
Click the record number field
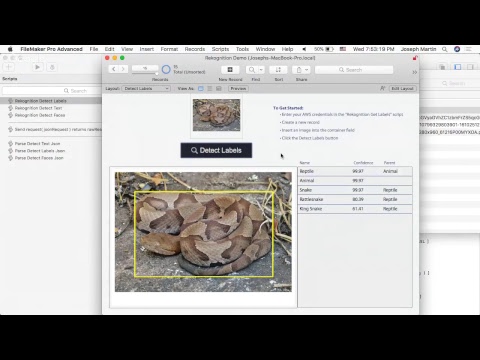click(x=145, y=68)
